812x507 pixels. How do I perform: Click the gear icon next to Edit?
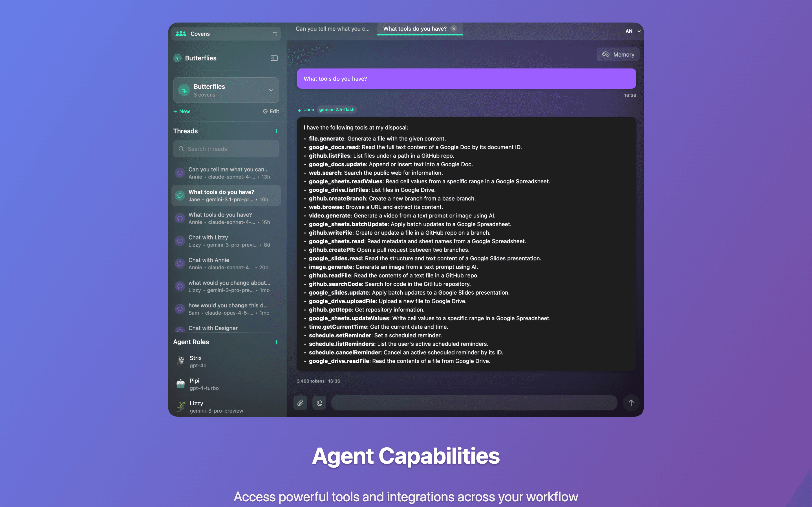coord(265,111)
